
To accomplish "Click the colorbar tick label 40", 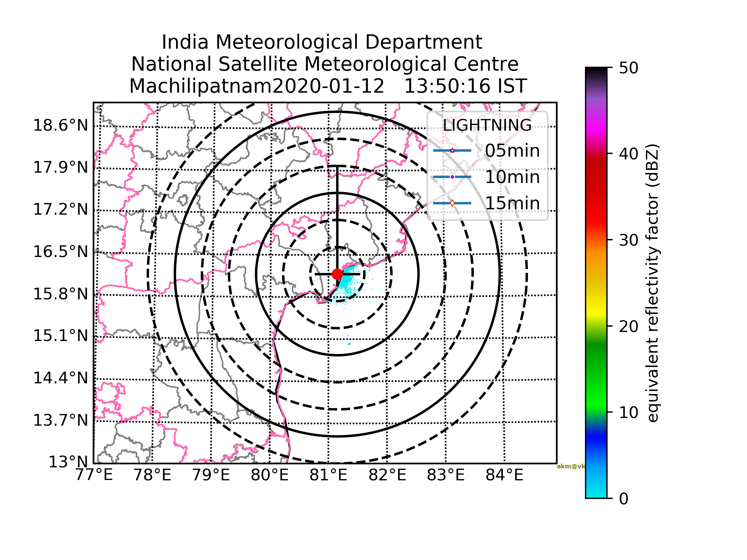I will [629, 154].
